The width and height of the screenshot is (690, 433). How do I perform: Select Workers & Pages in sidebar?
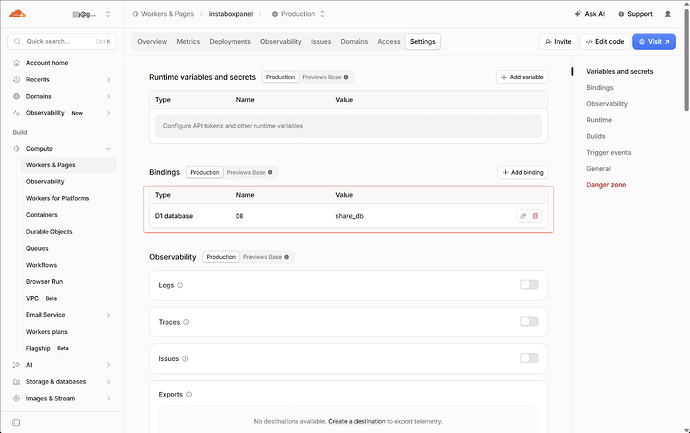[x=68, y=165]
